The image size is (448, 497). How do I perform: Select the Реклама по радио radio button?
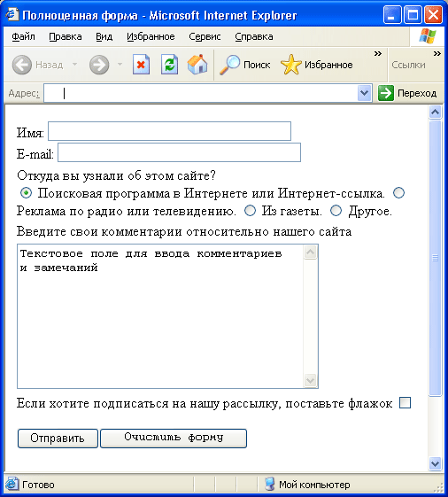398,193
